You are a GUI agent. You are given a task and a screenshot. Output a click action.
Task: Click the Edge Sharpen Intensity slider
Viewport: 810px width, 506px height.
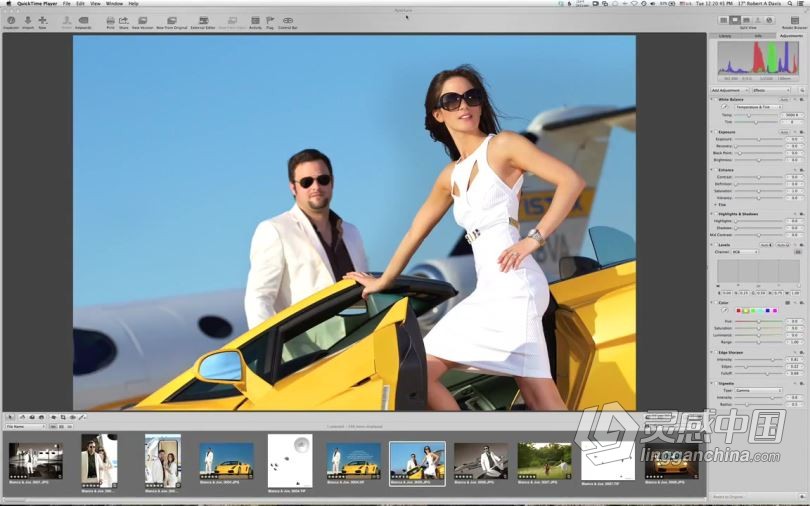pyautogui.click(x=758, y=359)
